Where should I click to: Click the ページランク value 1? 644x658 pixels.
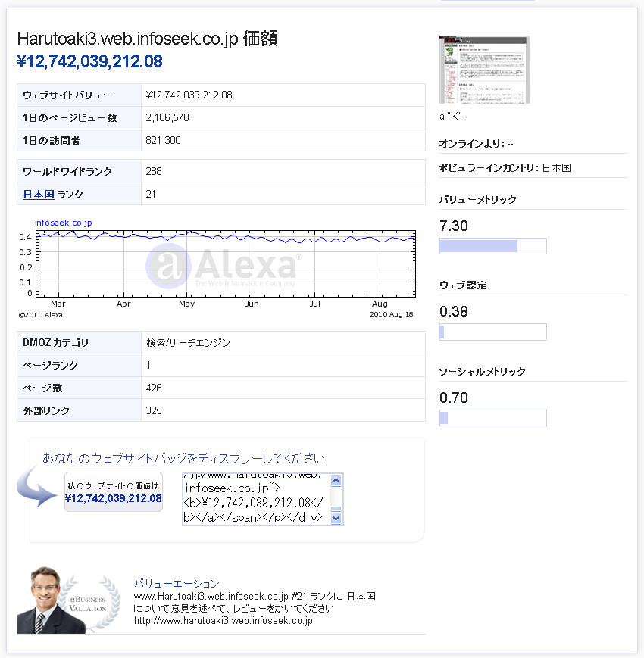tap(148, 366)
